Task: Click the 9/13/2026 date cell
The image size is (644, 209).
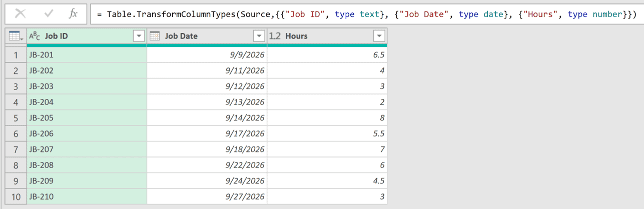Action: pos(207,102)
